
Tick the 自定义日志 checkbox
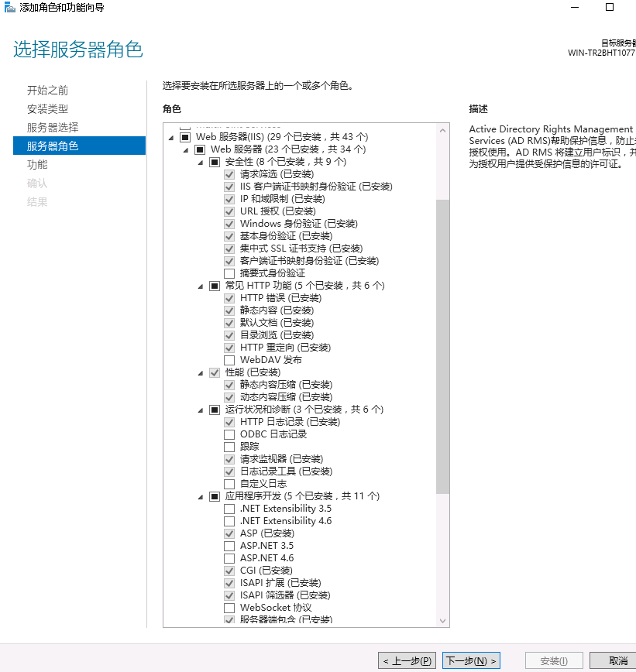[x=229, y=484]
